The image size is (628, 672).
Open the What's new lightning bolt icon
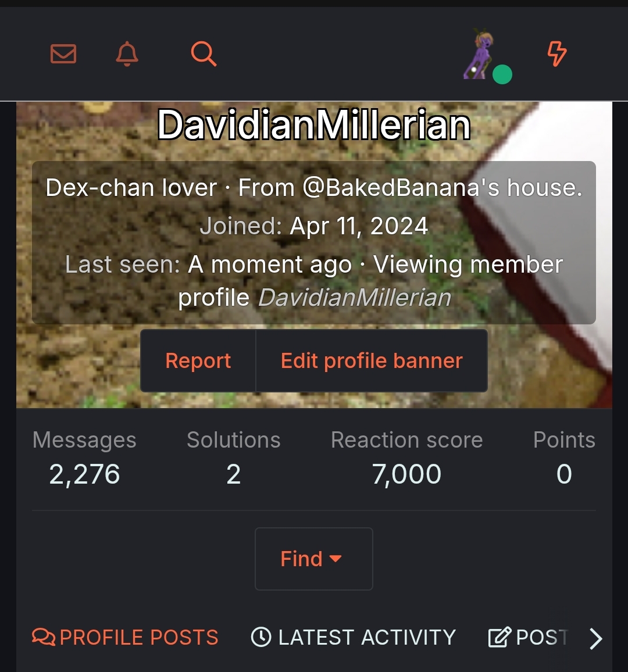pyautogui.click(x=557, y=54)
